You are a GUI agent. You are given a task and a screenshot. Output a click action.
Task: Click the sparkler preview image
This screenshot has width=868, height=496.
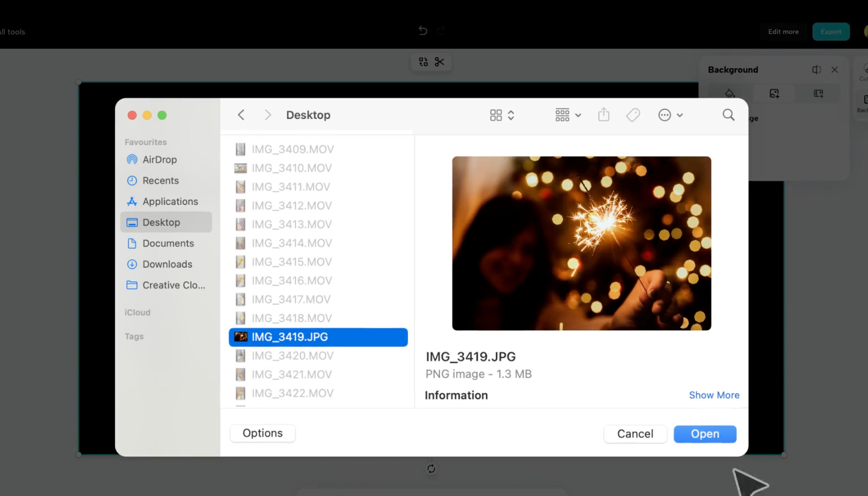[582, 243]
